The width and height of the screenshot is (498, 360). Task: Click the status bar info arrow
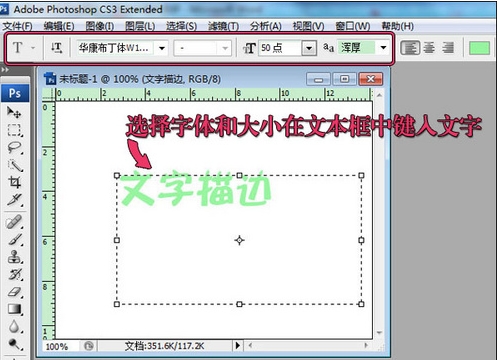(237, 345)
